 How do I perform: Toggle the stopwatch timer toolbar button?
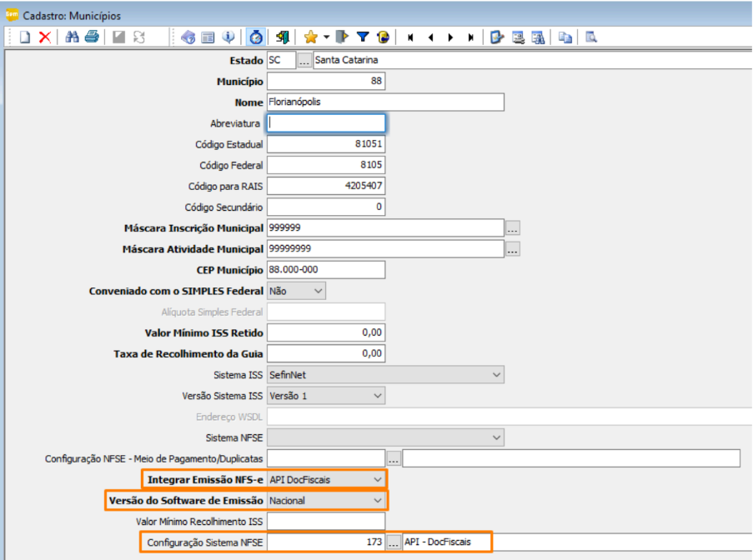256,37
